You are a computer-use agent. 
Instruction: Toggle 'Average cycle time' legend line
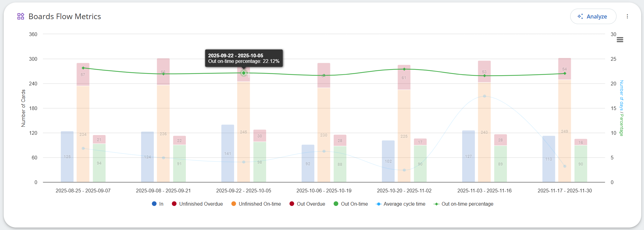pyautogui.click(x=401, y=204)
